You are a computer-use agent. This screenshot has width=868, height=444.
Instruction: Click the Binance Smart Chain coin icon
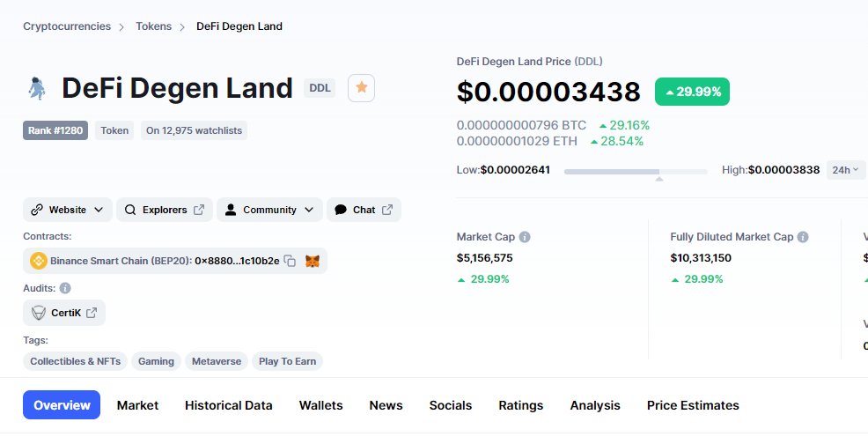pyautogui.click(x=38, y=261)
